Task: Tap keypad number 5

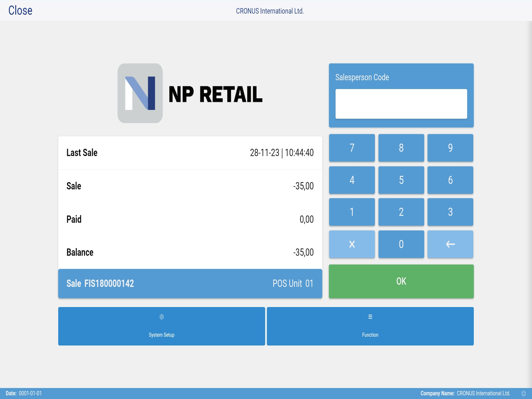Action: pos(401,180)
